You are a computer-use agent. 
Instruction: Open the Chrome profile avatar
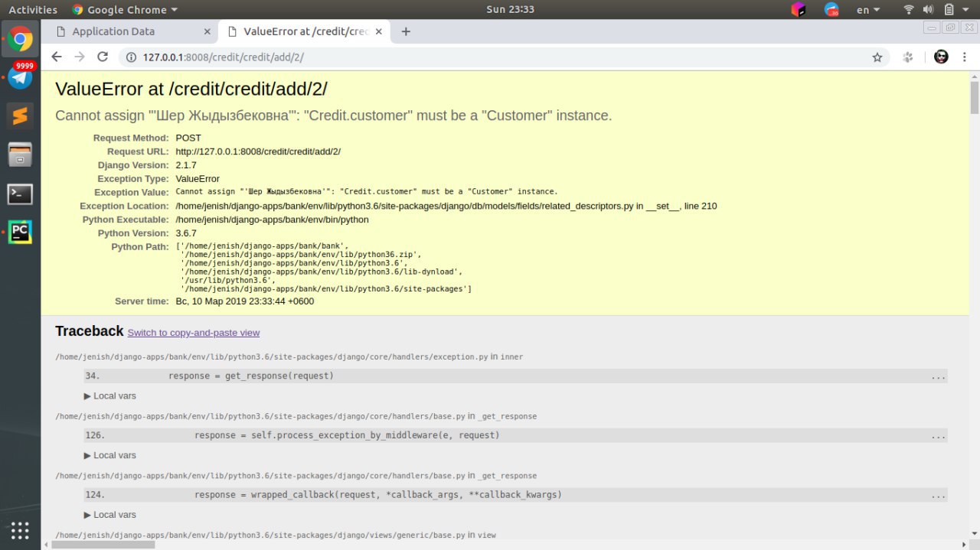[x=942, y=57]
